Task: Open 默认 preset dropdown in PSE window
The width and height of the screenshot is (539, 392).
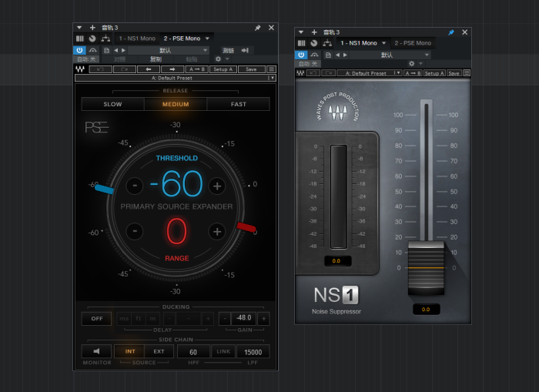Action: [x=169, y=50]
